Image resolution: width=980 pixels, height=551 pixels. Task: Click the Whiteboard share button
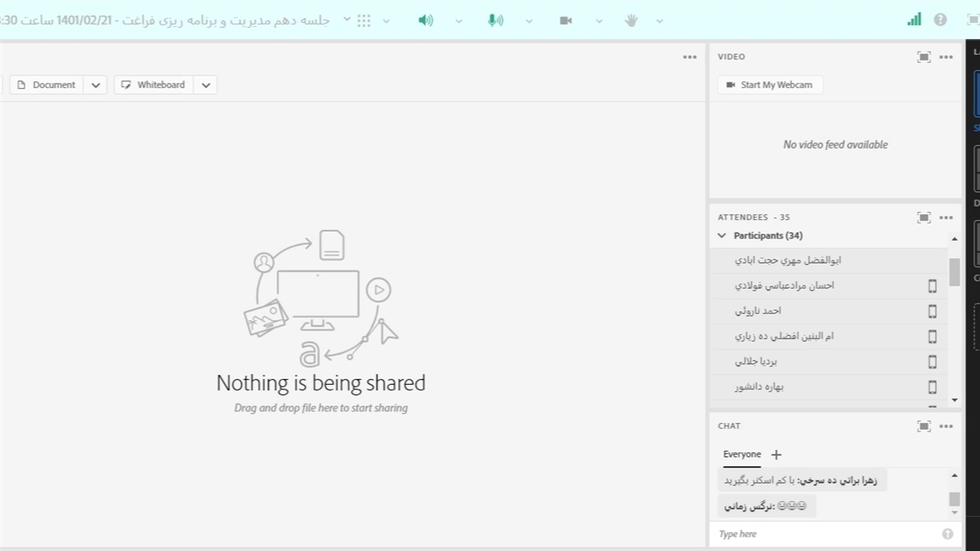click(154, 85)
